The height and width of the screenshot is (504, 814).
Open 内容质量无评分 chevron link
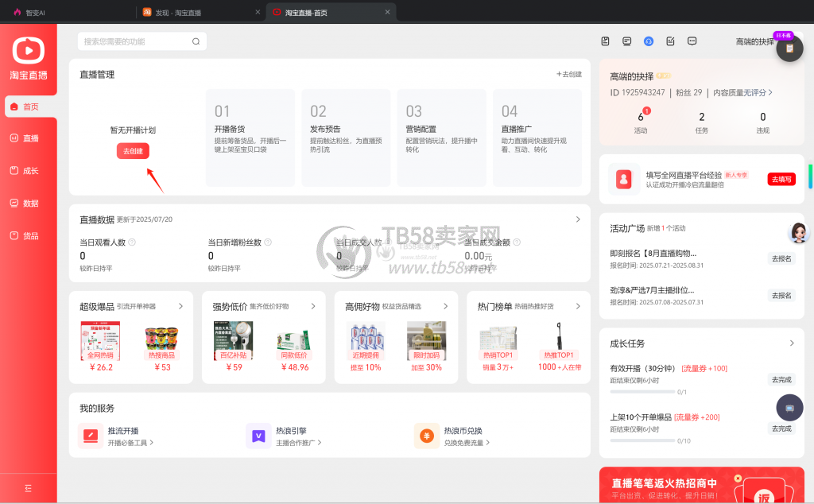tap(742, 92)
